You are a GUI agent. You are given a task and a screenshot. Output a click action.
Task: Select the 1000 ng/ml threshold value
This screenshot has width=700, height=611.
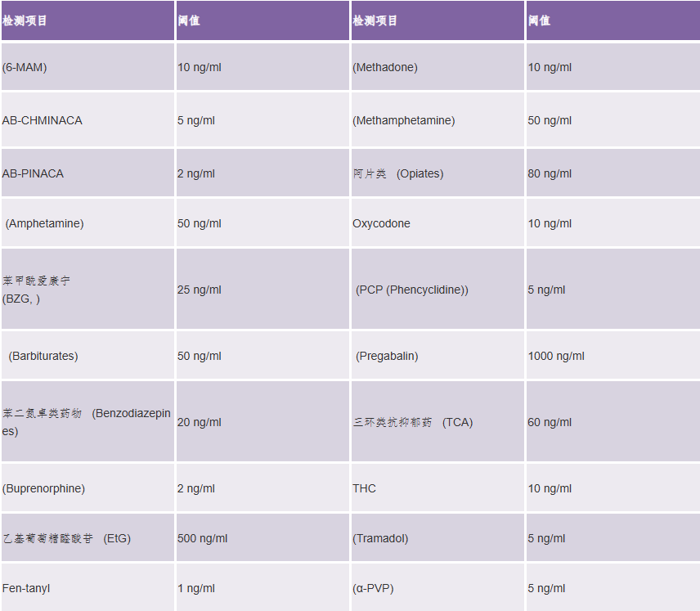pos(556,356)
